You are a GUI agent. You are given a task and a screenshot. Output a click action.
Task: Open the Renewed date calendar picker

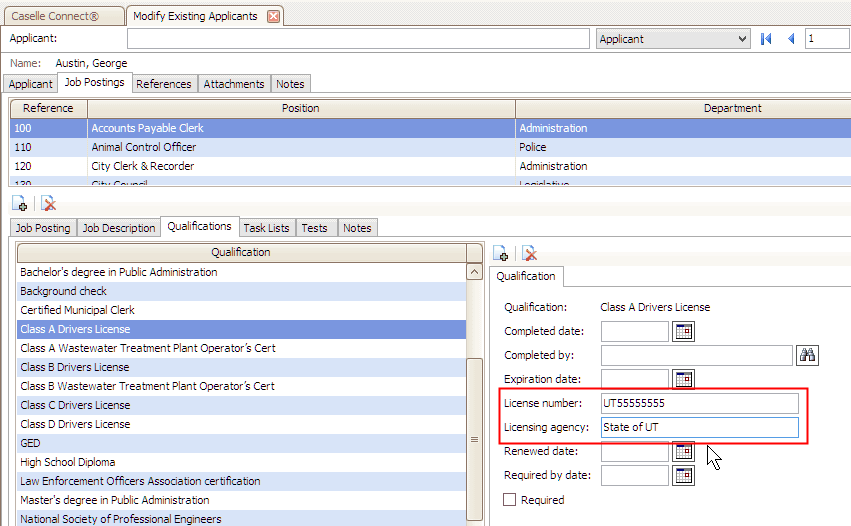pos(684,451)
